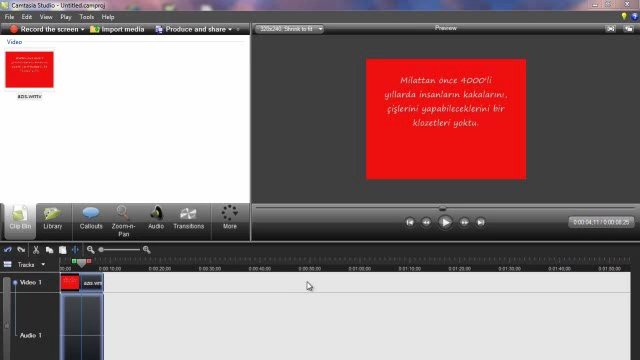Click the Import media button
Viewport: 640px width, 360px height.
click(117, 29)
